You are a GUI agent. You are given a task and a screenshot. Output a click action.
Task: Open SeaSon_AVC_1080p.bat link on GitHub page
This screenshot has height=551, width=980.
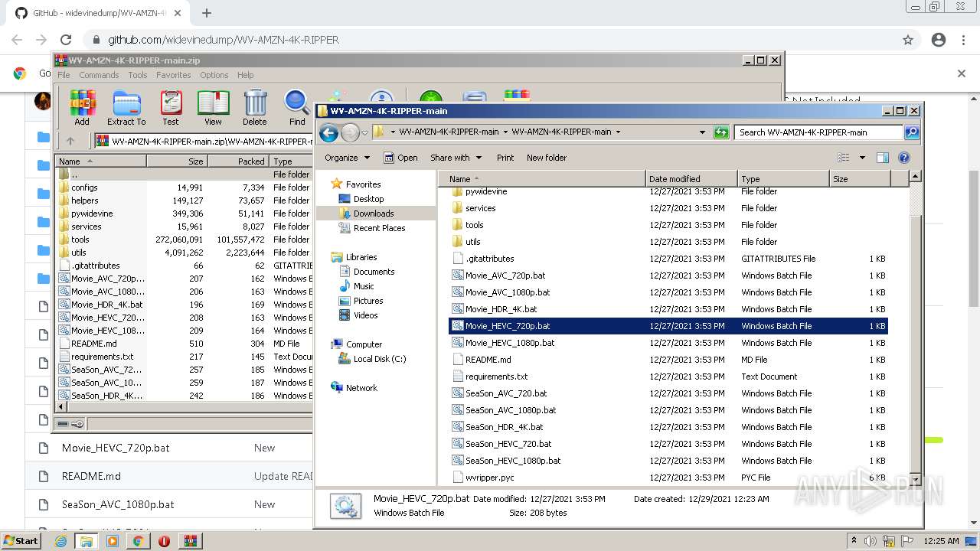118,504
